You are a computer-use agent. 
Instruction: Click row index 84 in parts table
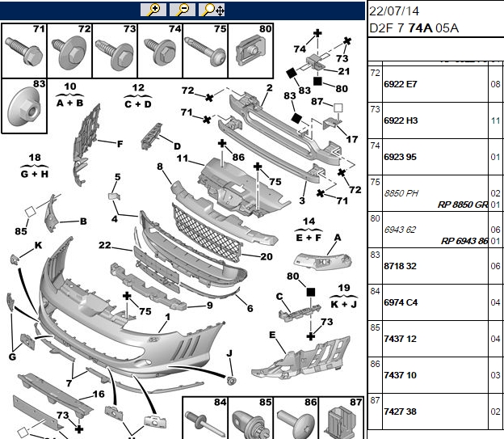tap(375, 291)
